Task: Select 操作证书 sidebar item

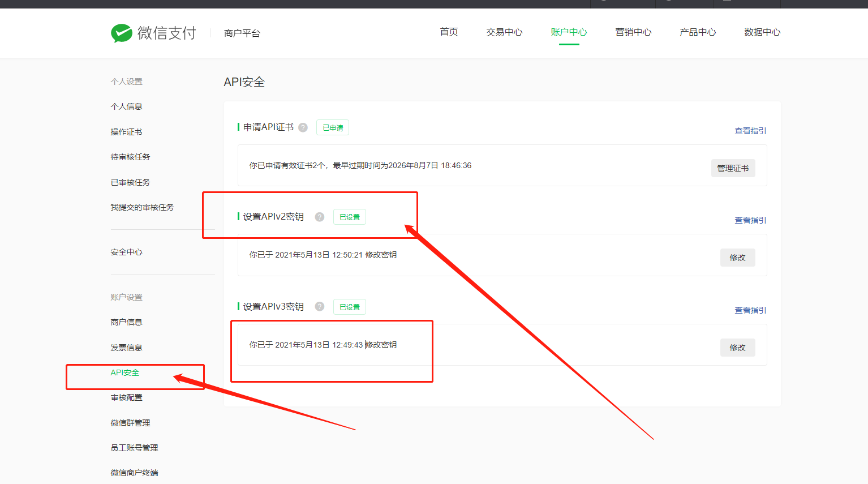Action: tap(126, 132)
